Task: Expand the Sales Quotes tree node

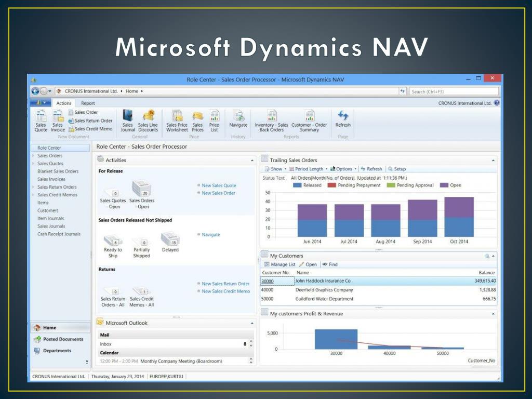Action: pyautogui.click(x=33, y=164)
